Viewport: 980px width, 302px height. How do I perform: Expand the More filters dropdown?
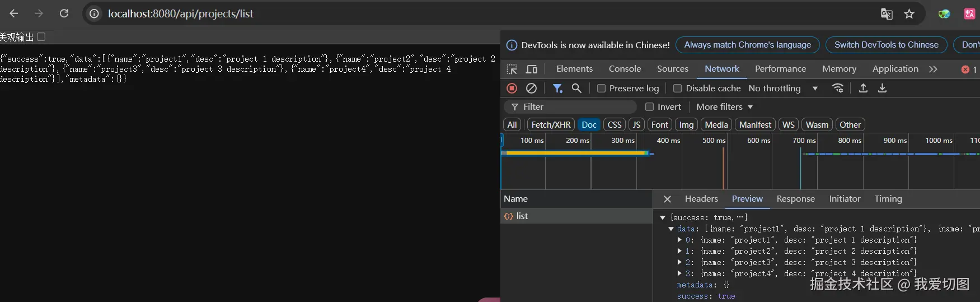(724, 106)
